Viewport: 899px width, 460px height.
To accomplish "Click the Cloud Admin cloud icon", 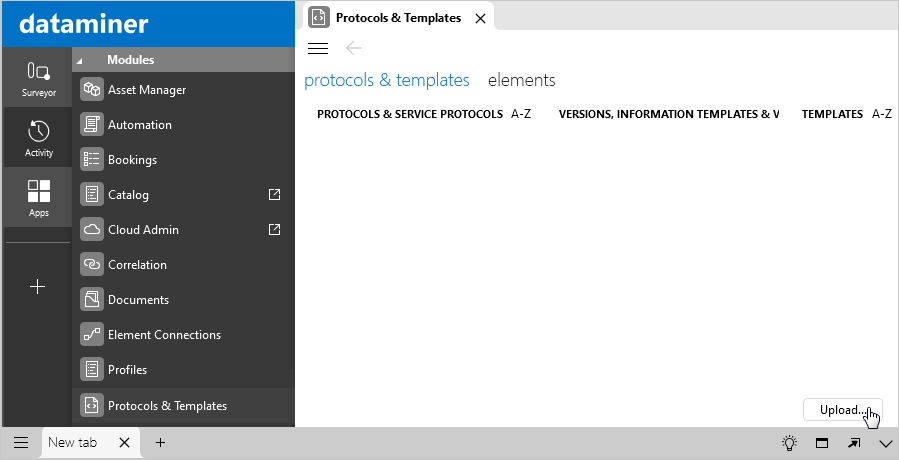I will coord(92,229).
